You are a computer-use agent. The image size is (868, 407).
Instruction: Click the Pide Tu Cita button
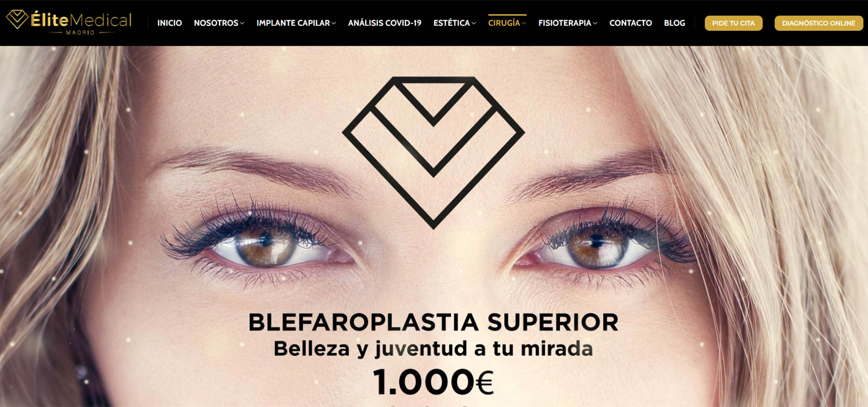(733, 23)
